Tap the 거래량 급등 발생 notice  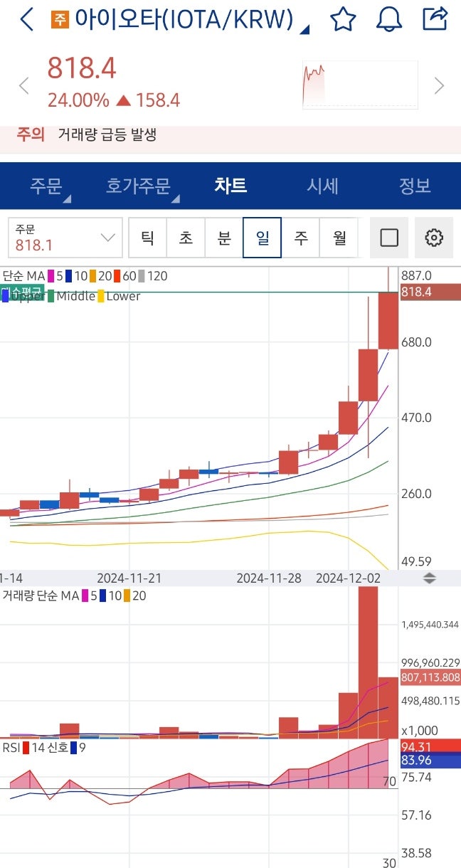click(107, 134)
